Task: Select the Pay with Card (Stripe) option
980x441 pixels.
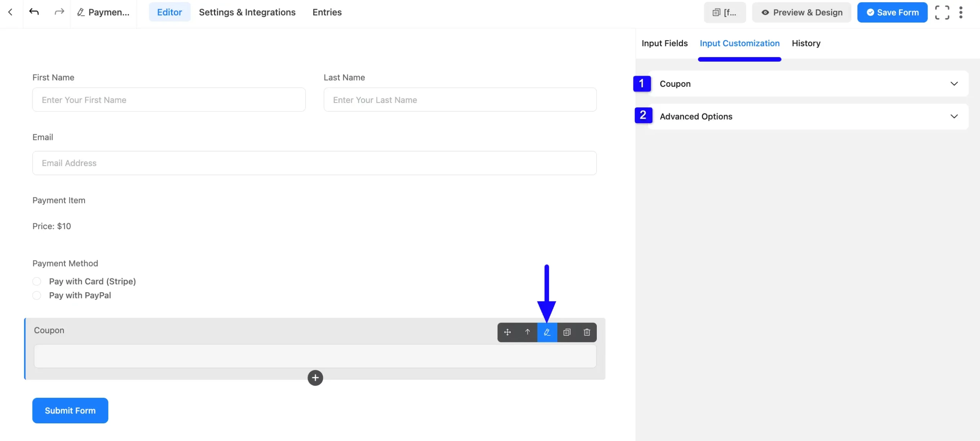Action: coord(36,281)
